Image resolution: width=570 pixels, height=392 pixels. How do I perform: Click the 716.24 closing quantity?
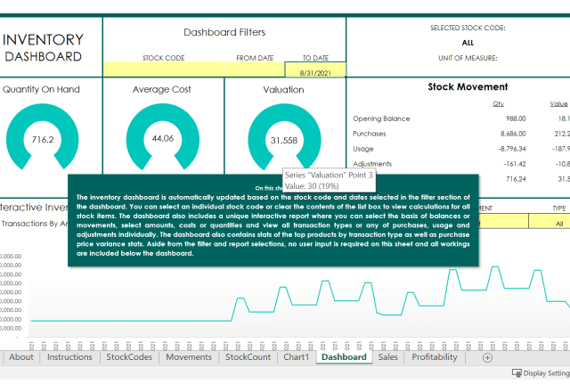click(x=516, y=179)
